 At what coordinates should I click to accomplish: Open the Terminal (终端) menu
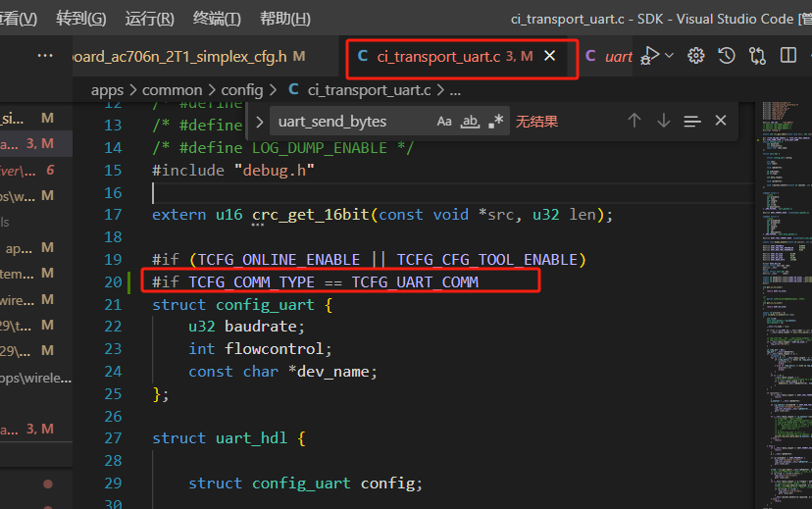217,20
